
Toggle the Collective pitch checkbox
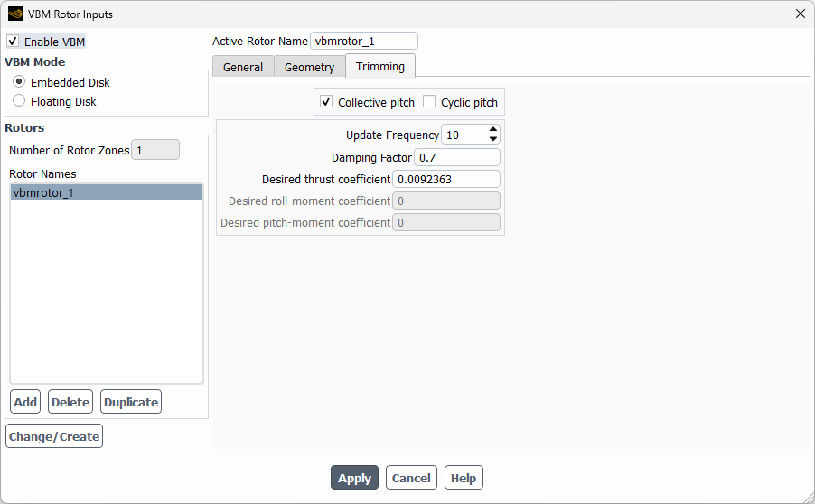point(326,102)
